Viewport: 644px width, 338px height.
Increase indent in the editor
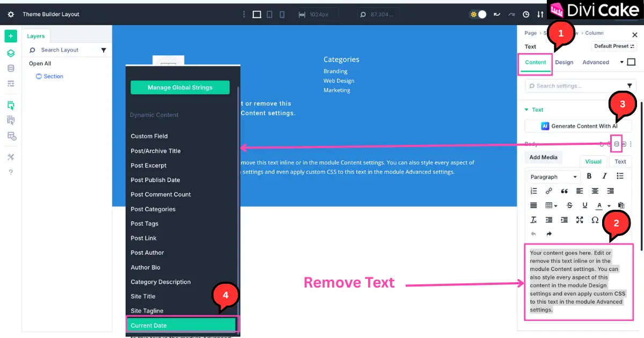click(x=564, y=220)
